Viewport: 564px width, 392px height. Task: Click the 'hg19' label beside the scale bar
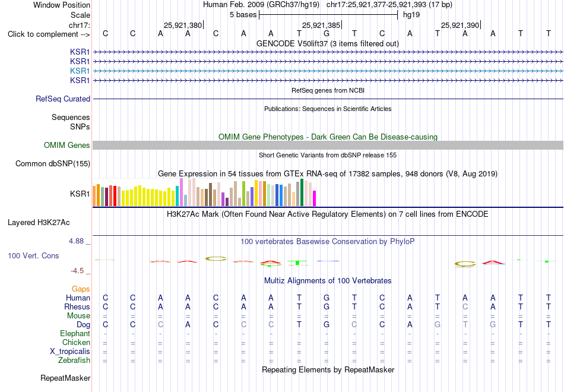pos(411,15)
